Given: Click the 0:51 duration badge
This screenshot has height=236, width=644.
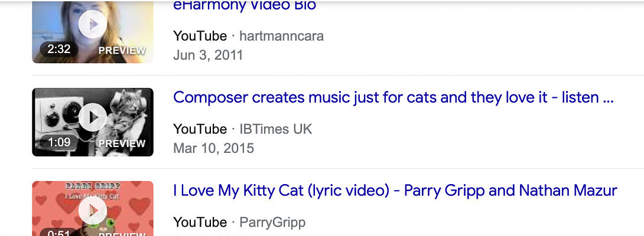Looking at the screenshot, I should (59, 232).
